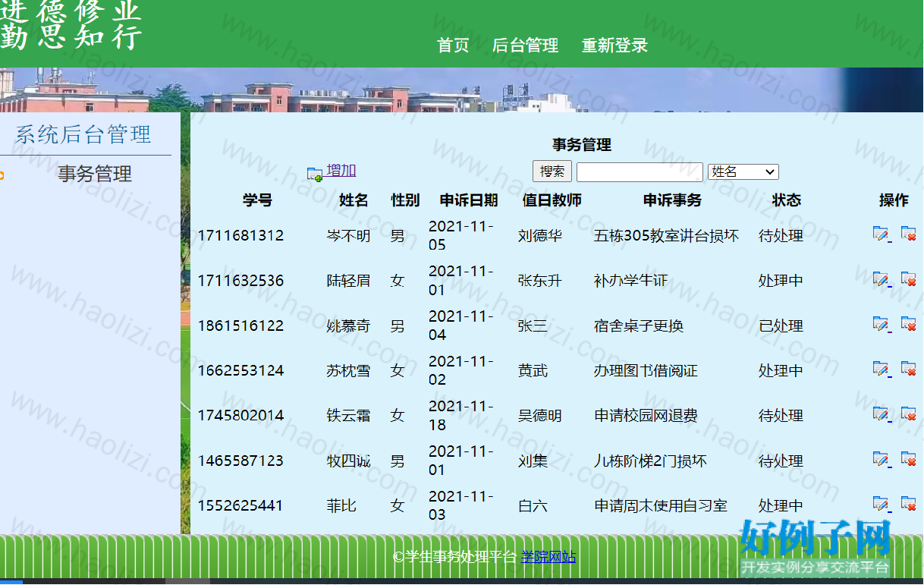Image resolution: width=924 pixels, height=585 pixels.
Task: Delete the record for 姚慕奇
Action: tap(908, 324)
